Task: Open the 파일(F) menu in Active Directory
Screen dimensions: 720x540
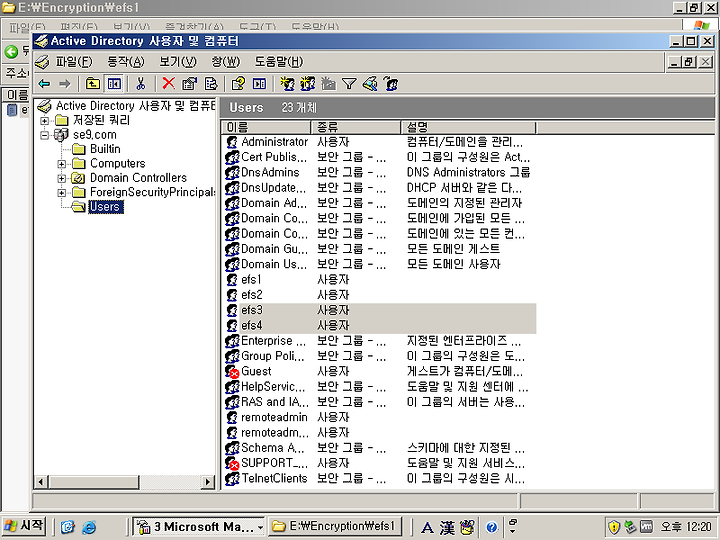Action: pyautogui.click(x=73, y=62)
